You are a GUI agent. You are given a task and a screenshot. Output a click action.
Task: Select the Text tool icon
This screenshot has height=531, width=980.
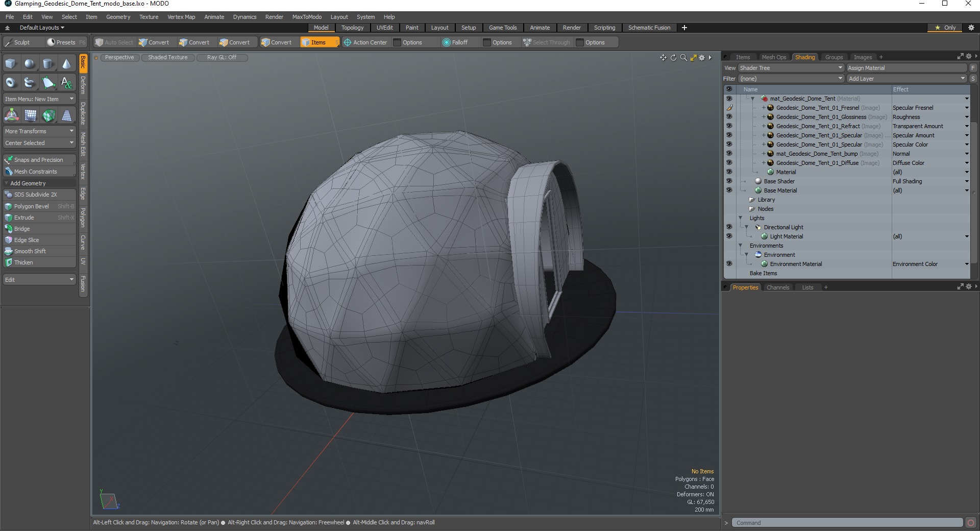pyautogui.click(x=66, y=82)
